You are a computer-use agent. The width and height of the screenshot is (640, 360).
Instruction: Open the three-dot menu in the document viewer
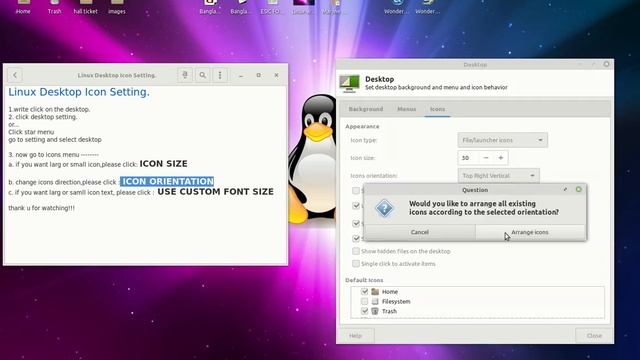point(220,75)
